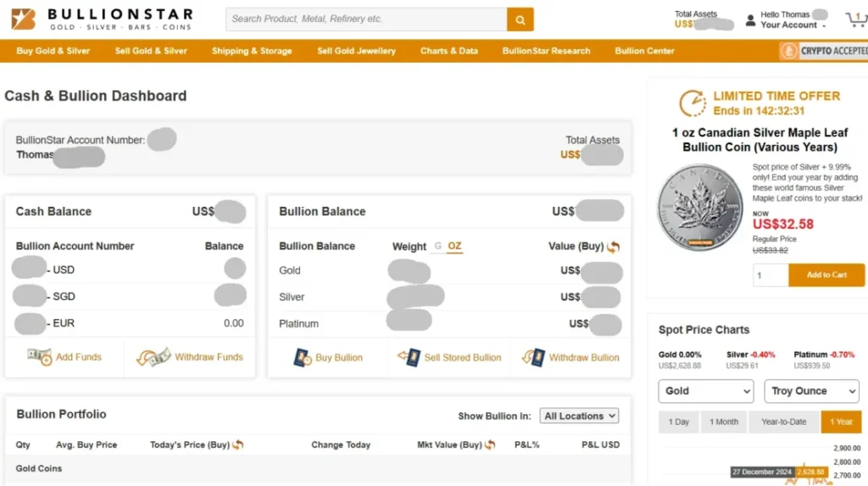The width and height of the screenshot is (868, 486).
Task: Open the Troy Ounce unit dropdown
Action: coord(811,391)
